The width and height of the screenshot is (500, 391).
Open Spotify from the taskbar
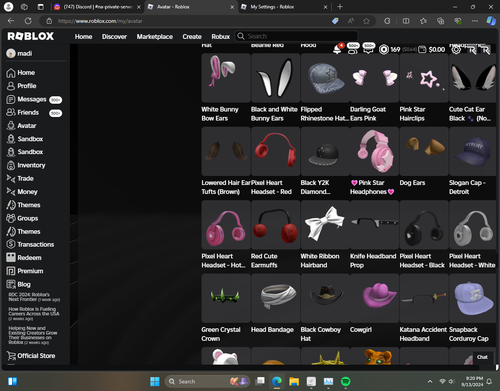pos(346,381)
